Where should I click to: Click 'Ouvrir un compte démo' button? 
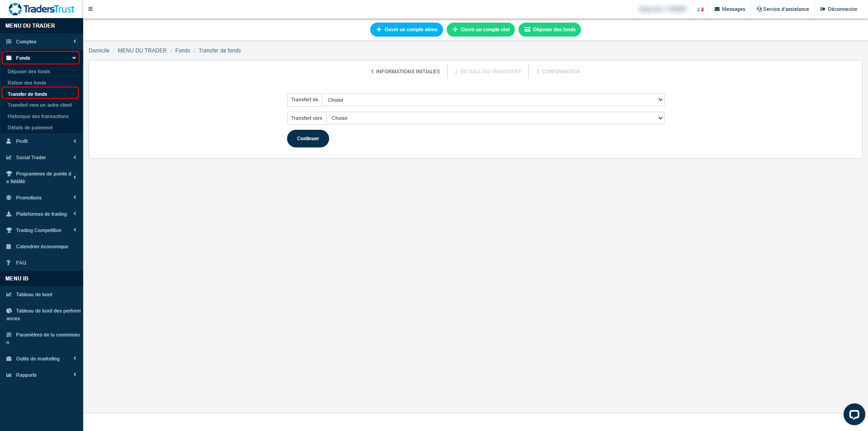[x=406, y=30]
